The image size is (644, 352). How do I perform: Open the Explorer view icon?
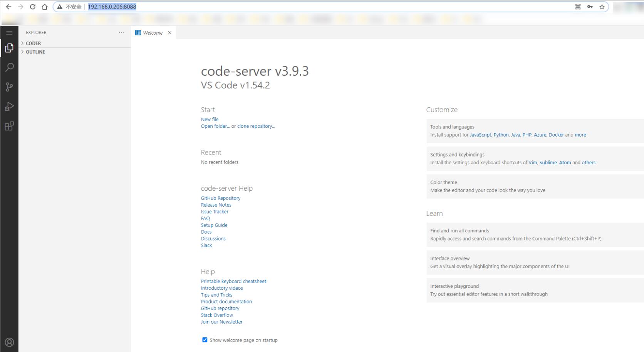9,48
